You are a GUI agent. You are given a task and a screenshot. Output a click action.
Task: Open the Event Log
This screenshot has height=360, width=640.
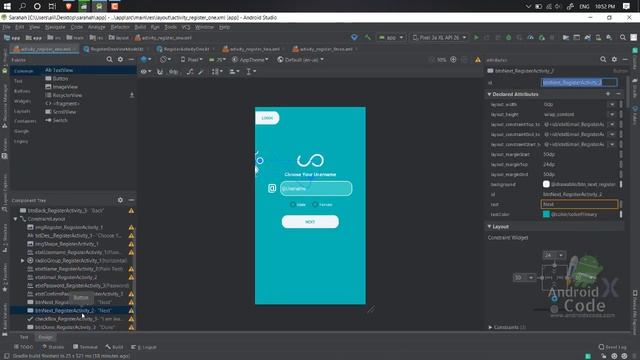[x=612, y=347]
